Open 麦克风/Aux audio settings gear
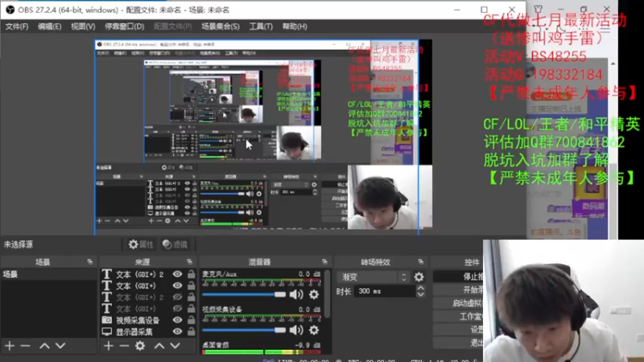Screen dimensions: 644x362 pyautogui.click(x=314, y=294)
